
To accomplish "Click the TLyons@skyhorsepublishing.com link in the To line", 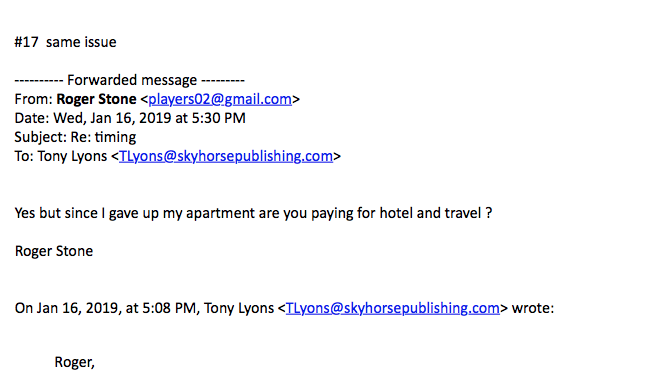I will pyautogui.click(x=226, y=156).
